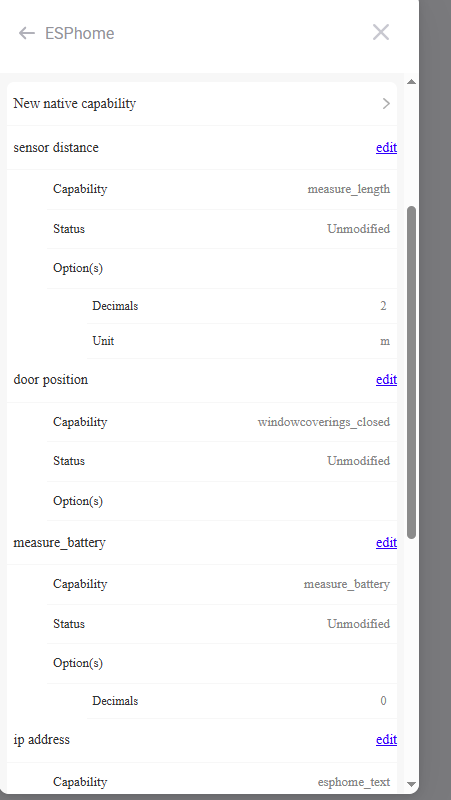Click the scrollbar down arrow
This screenshot has height=800, width=451.
click(412, 784)
